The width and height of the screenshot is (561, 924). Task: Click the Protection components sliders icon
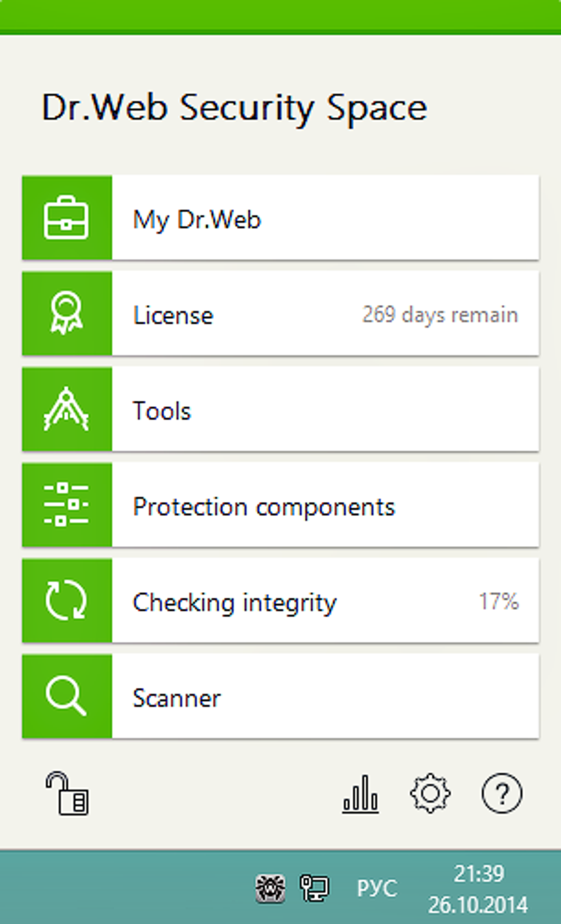point(67,505)
